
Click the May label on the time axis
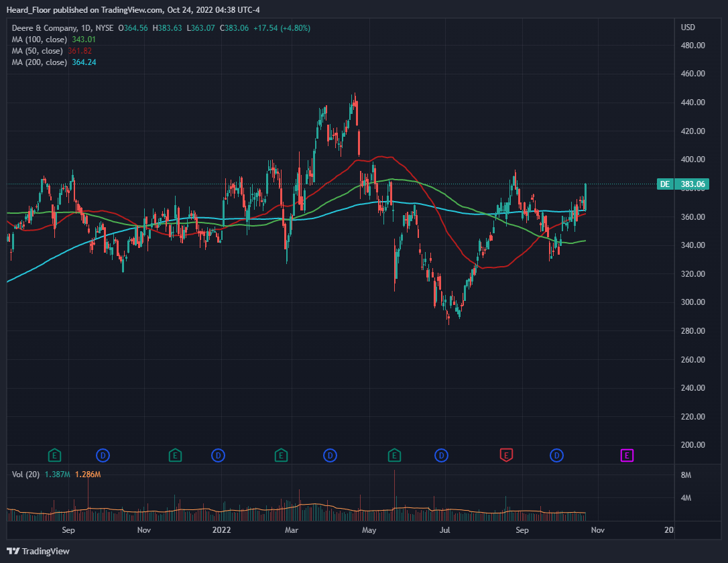click(369, 530)
